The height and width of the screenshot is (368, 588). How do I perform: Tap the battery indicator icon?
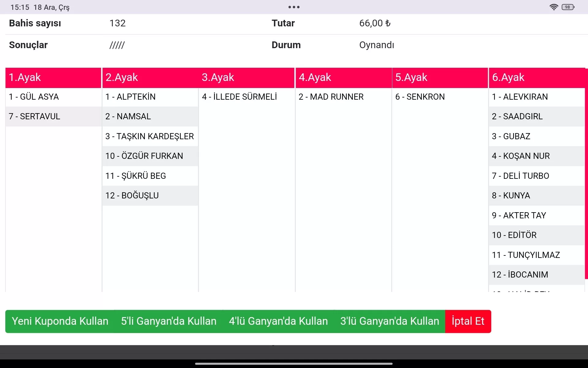pyautogui.click(x=568, y=7)
